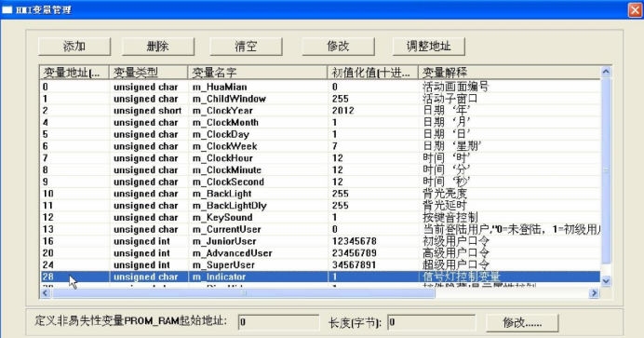Click the 长度(字节) input field
Screen dimensions: 644x338
coord(431,322)
